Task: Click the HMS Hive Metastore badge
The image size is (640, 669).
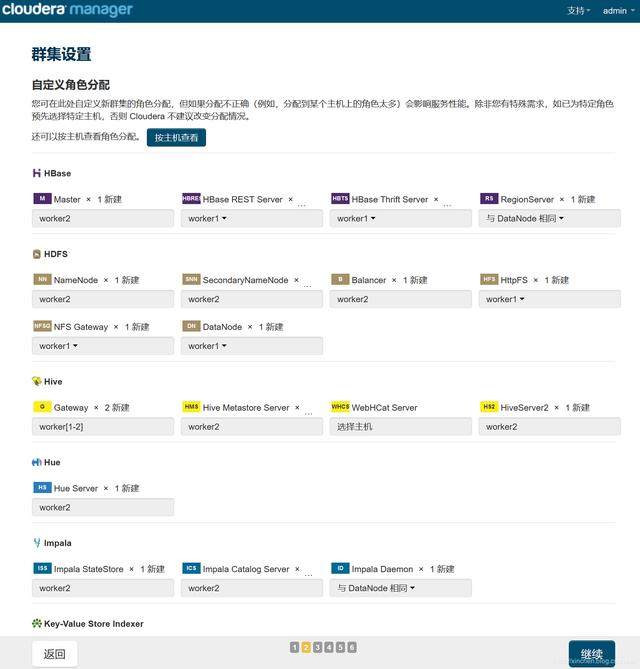Action: pos(191,407)
